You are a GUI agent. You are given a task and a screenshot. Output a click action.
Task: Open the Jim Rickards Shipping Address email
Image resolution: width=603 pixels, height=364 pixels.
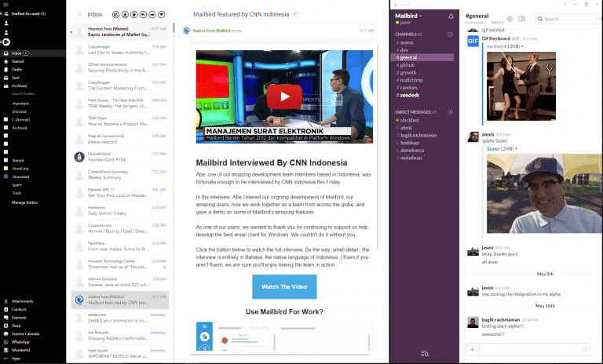click(120, 336)
